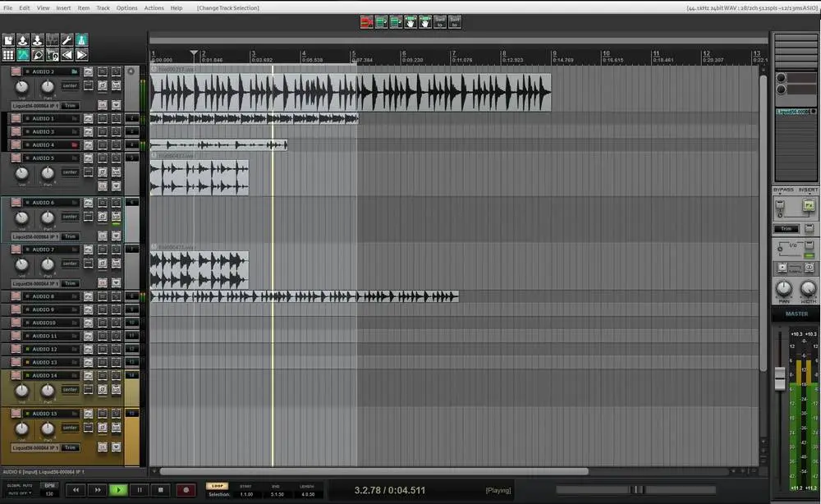The width and height of the screenshot is (821, 504).
Task: Open envelope button on AUDIO 1 track
Action: pyautogui.click(x=88, y=119)
